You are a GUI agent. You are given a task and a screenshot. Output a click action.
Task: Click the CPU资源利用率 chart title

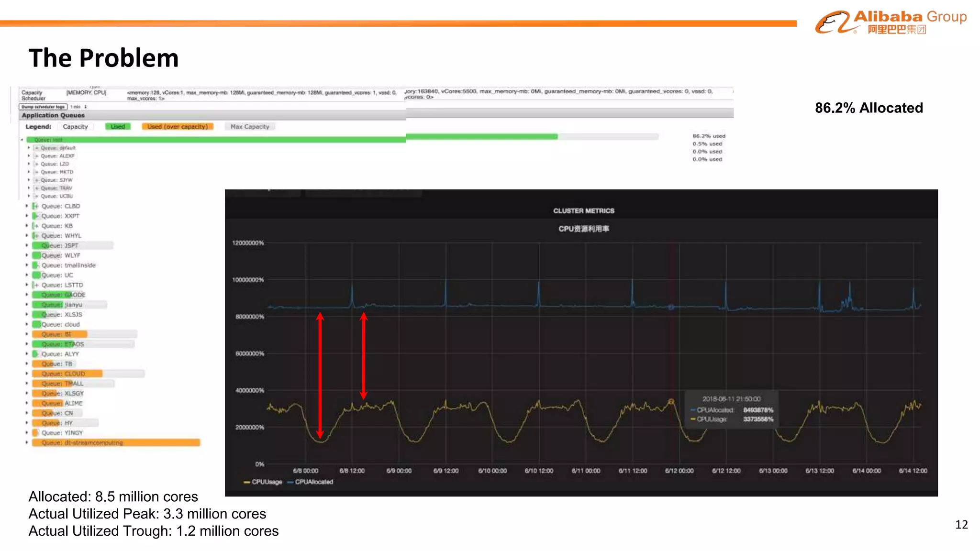pyautogui.click(x=584, y=229)
